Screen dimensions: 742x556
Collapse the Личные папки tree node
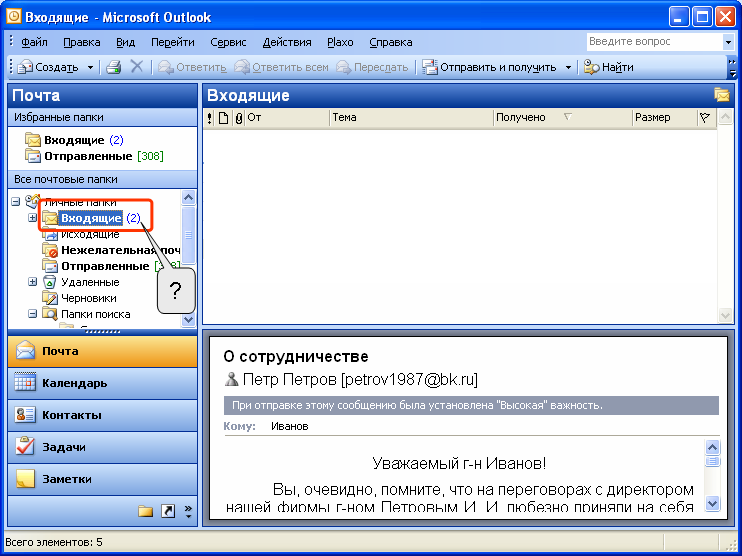click(16, 202)
